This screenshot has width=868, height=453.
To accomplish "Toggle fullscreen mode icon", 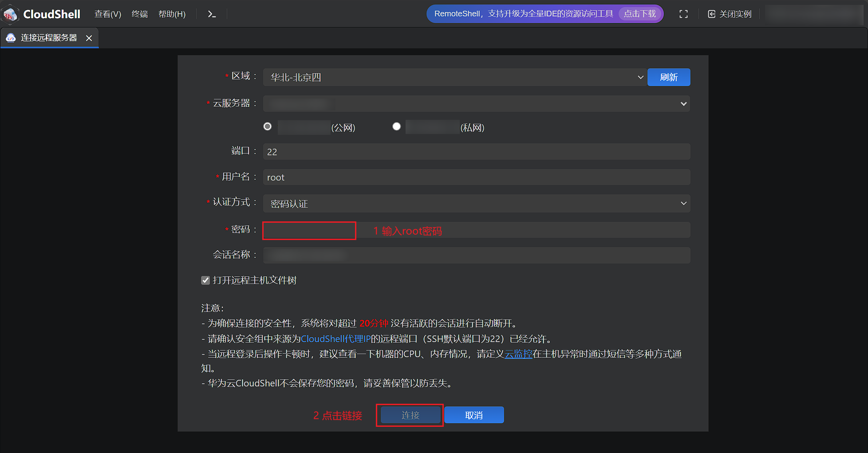I will (683, 14).
